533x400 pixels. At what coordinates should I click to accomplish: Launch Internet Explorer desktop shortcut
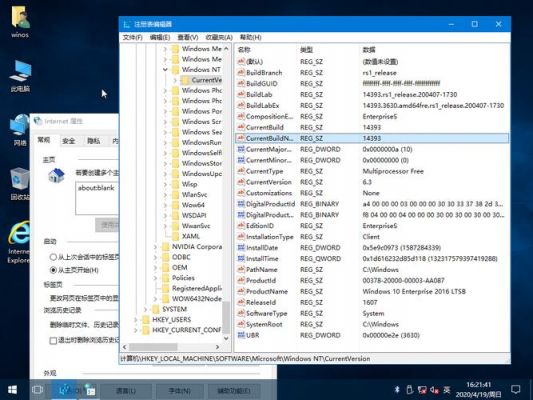click(19, 242)
